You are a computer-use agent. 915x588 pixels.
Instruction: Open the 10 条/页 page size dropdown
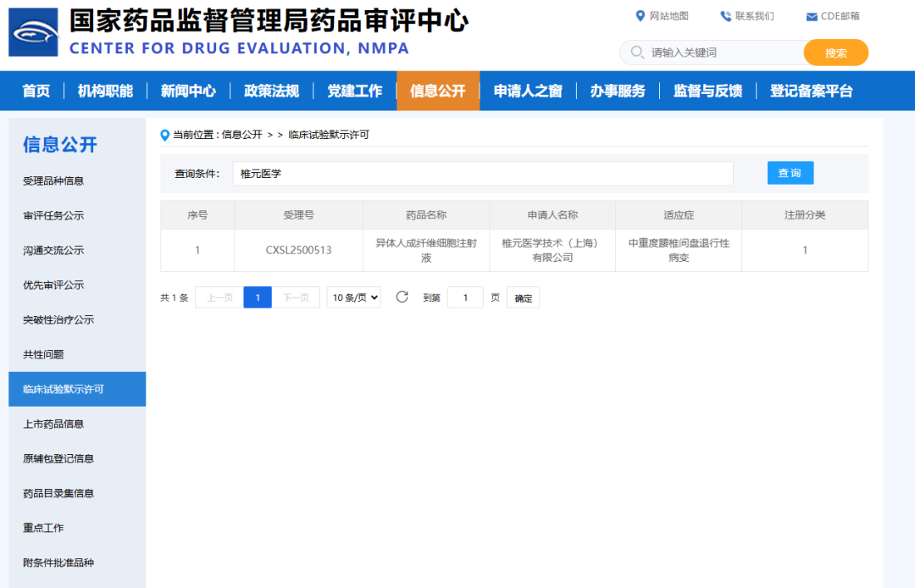click(353, 297)
